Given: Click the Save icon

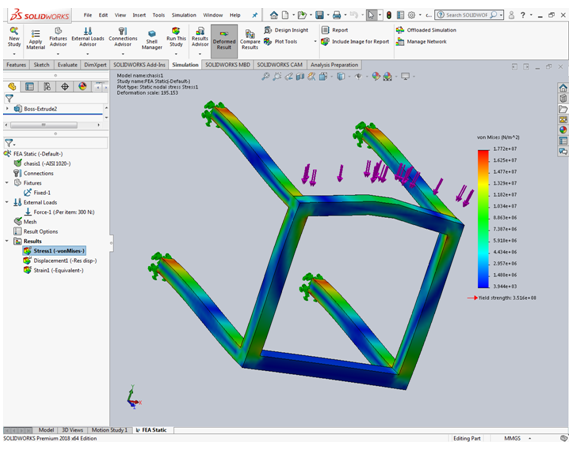Looking at the screenshot, I should (x=320, y=15).
